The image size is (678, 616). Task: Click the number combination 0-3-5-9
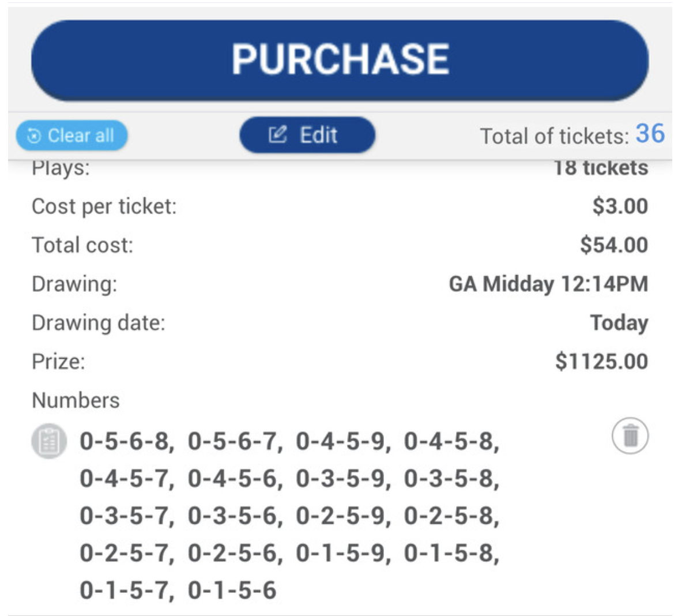(x=340, y=479)
